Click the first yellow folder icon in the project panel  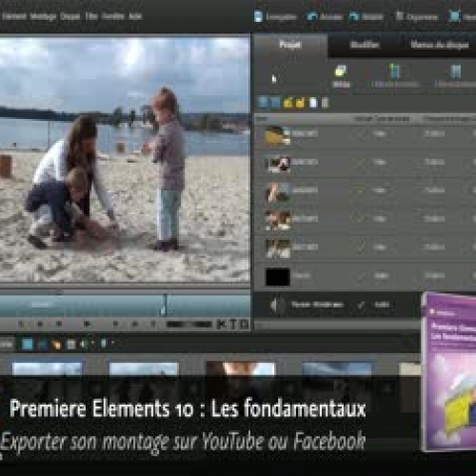288,103
